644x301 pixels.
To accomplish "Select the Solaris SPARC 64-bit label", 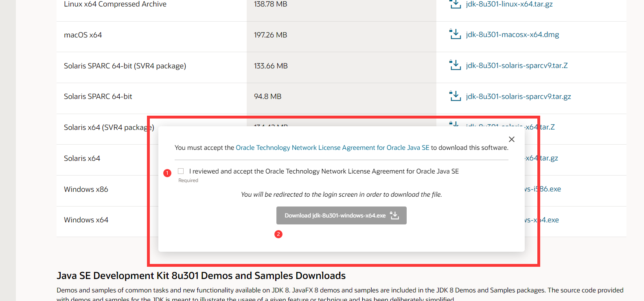I will [x=98, y=97].
